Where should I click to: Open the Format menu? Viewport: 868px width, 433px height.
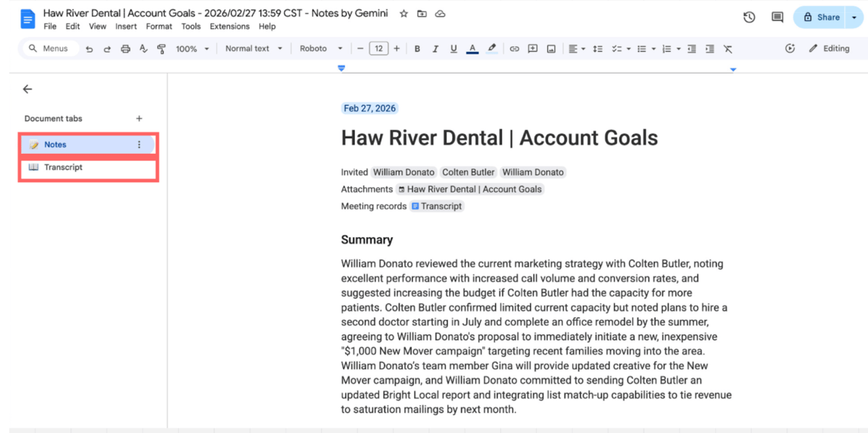coord(159,27)
